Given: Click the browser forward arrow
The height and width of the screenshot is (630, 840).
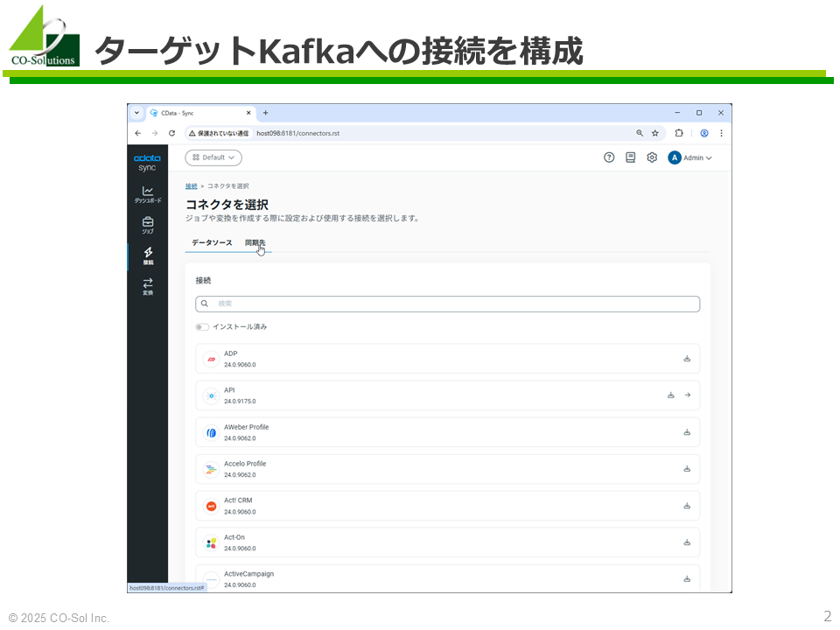Looking at the screenshot, I should (155, 133).
